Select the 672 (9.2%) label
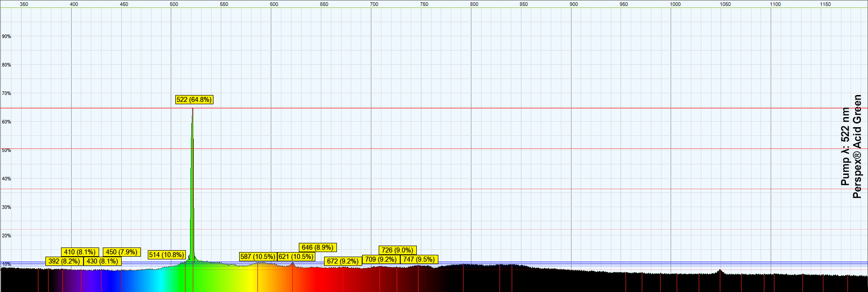 (x=343, y=261)
